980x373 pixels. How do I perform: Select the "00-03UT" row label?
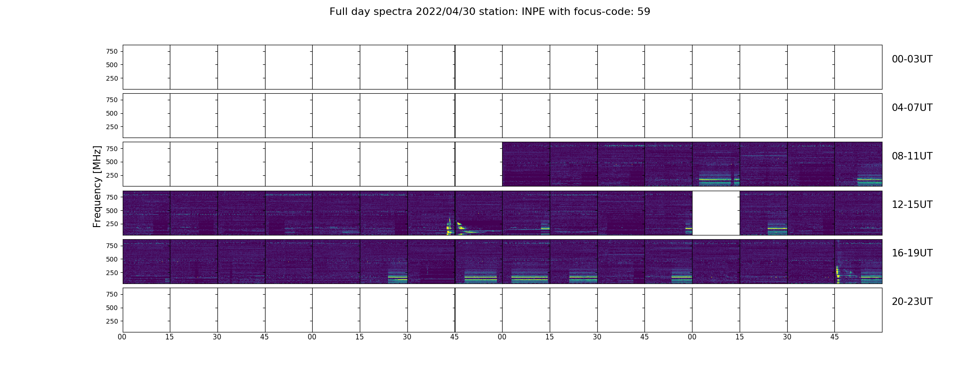pyautogui.click(x=912, y=59)
